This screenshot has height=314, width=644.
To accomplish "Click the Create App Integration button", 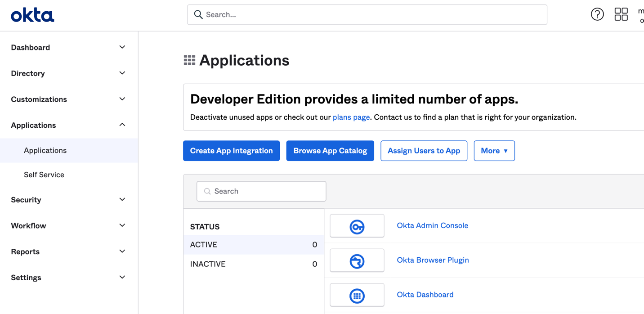I will 231,151.
